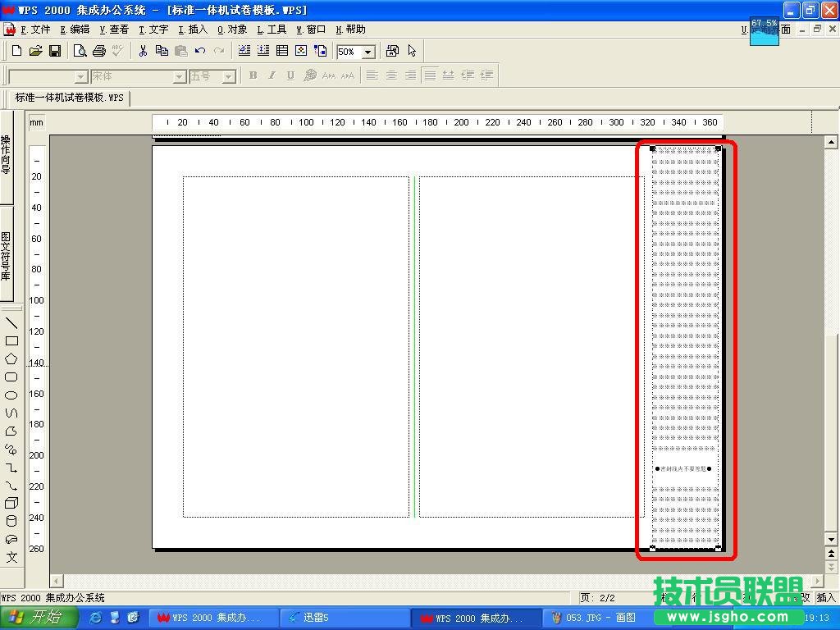Pick the pentagon polygon drawing tool
The height and width of the screenshot is (630, 840).
coord(11,358)
